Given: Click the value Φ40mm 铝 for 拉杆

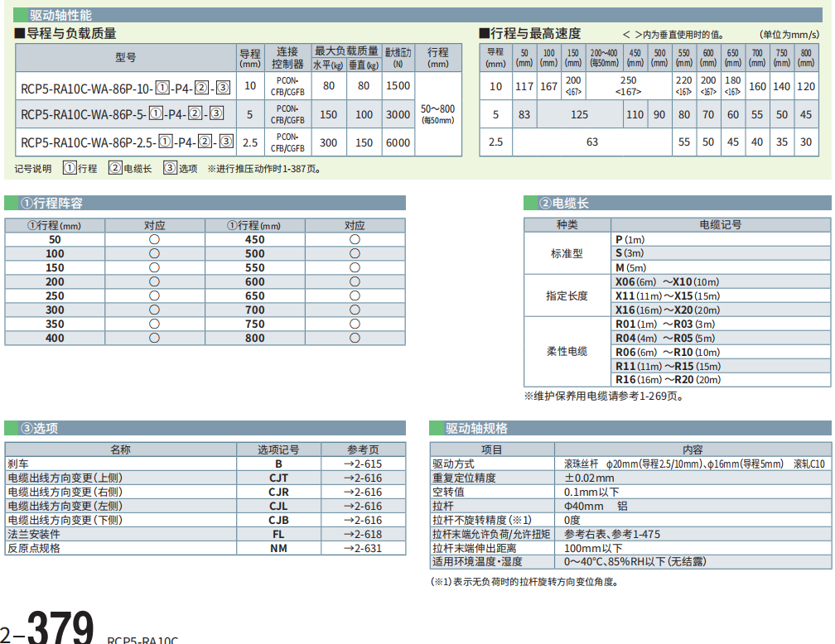Looking at the screenshot, I should tap(596, 506).
